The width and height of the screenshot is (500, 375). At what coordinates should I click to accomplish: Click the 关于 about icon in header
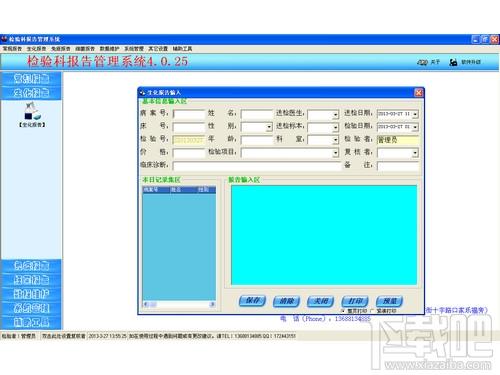tap(422, 62)
